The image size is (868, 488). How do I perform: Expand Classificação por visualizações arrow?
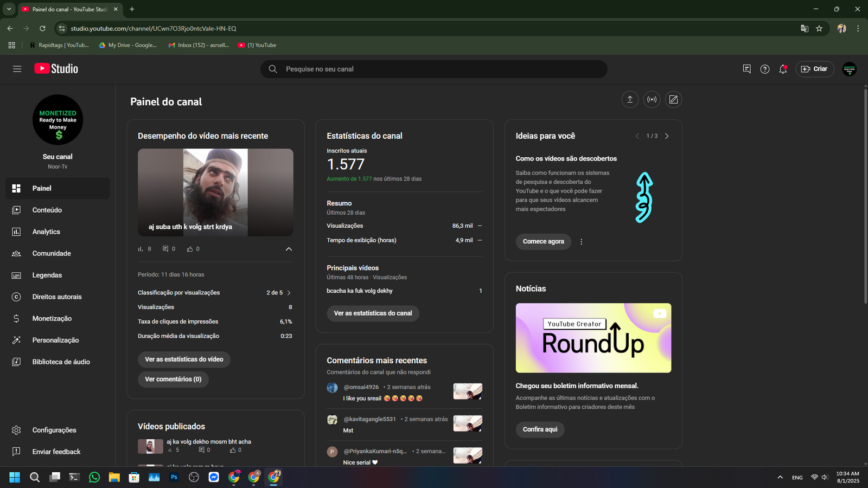tap(289, 293)
